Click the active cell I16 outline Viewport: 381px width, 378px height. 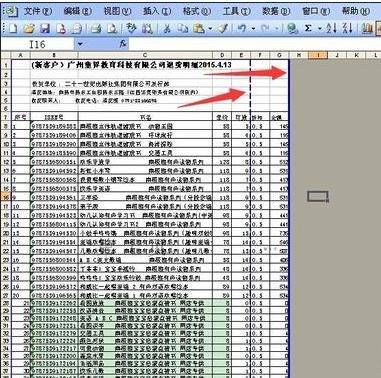tap(318, 197)
